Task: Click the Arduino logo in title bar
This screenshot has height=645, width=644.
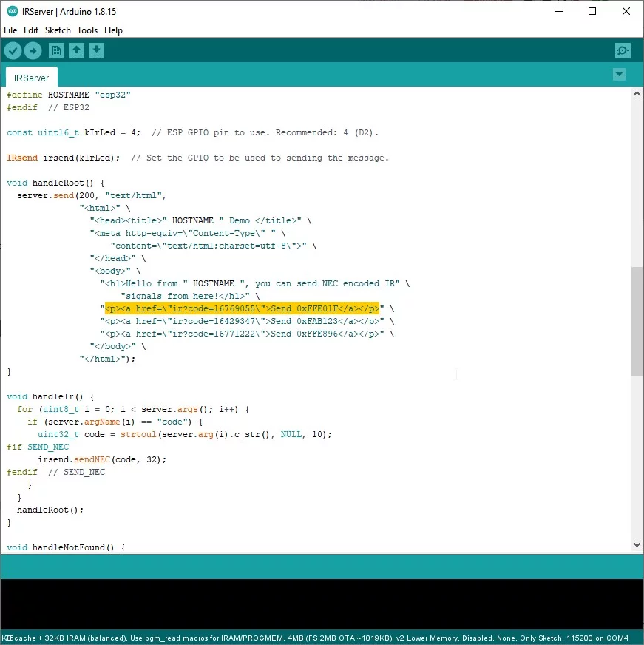Action: [13, 12]
